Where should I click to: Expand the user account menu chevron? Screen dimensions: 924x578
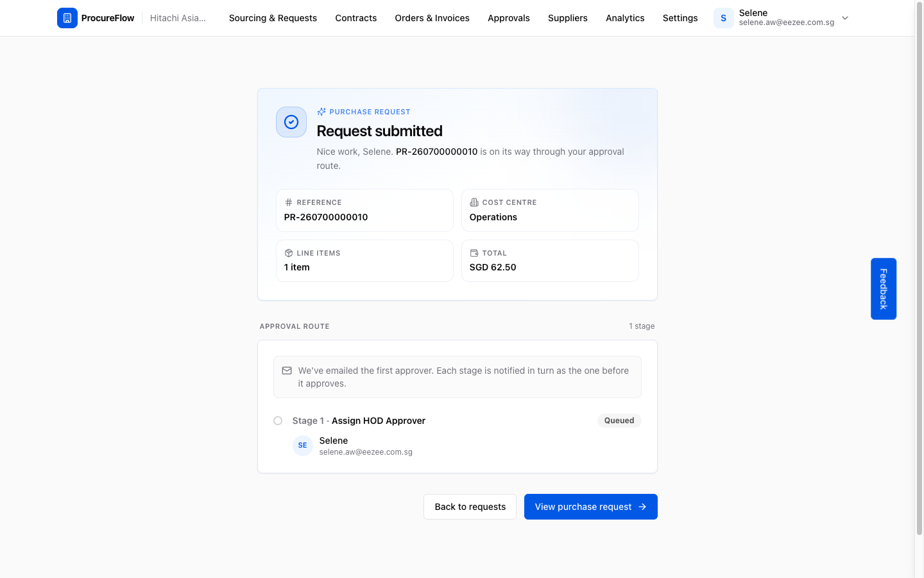pos(845,18)
